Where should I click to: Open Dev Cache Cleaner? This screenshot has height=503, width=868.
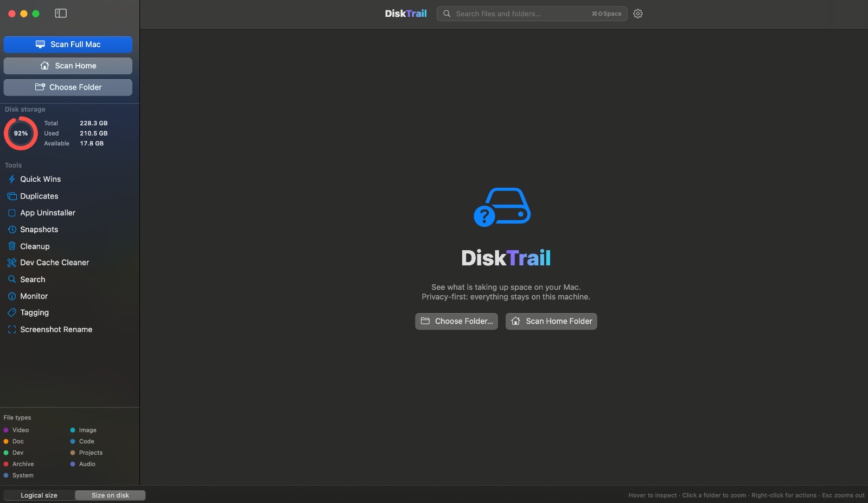coord(55,263)
